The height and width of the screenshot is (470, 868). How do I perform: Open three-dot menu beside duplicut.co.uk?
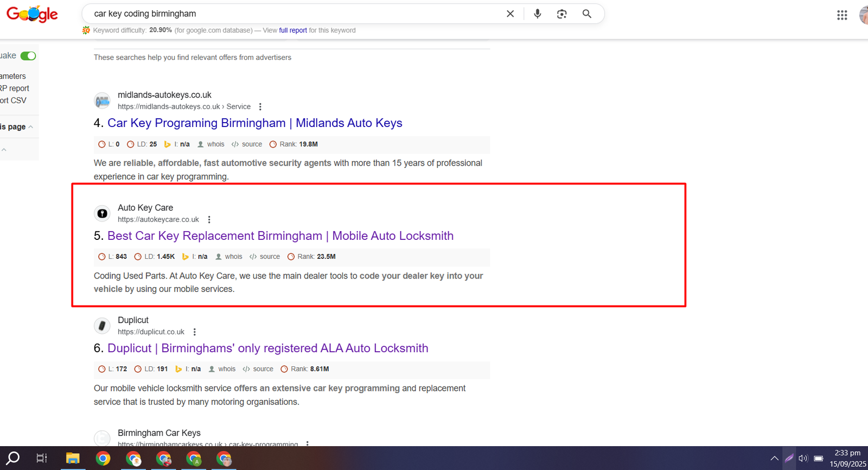[x=194, y=332]
